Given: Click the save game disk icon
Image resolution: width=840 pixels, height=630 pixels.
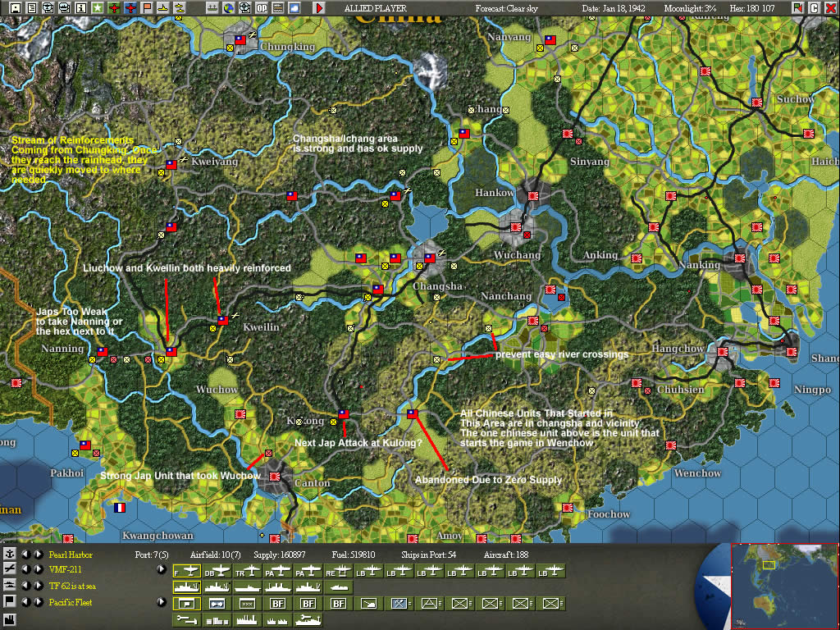Looking at the screenshot, I should [16, 8].
